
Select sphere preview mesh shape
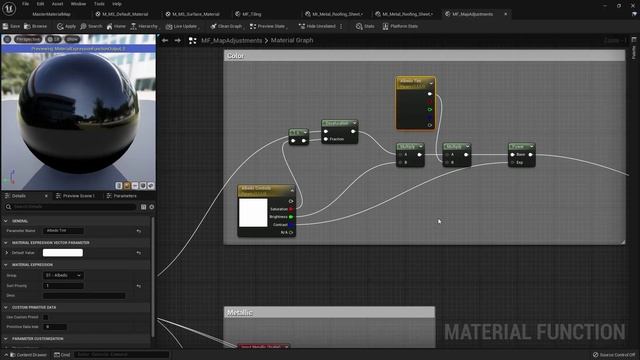pos(127,186)
